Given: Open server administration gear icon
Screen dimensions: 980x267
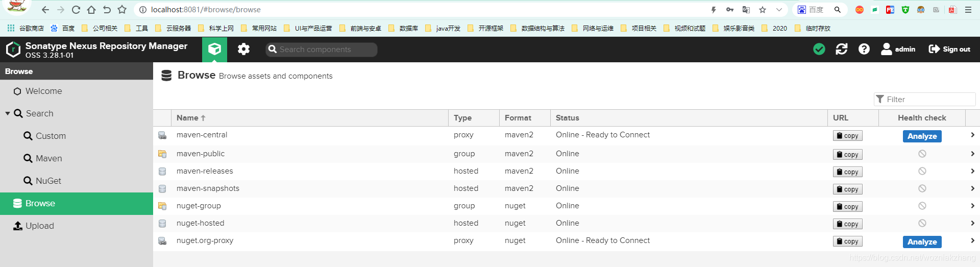Looking at the screenshot, I should [x=244, y=49].
